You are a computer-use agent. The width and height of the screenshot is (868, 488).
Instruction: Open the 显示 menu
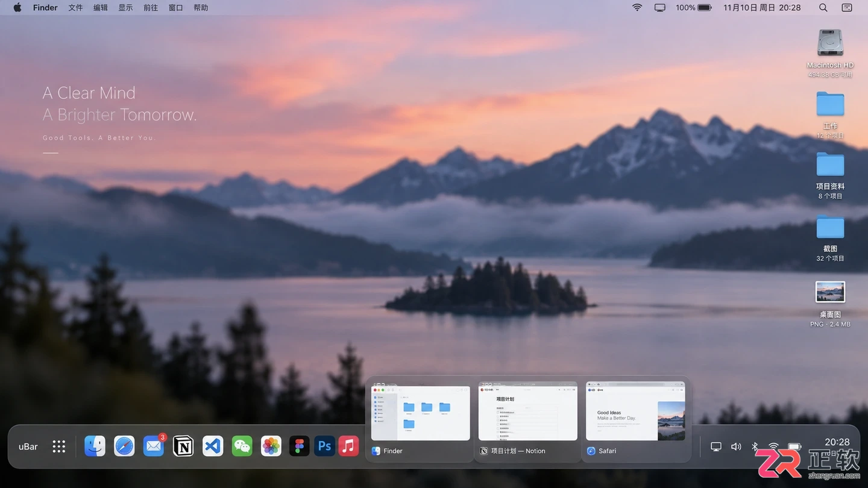click(x=125, y=8)
